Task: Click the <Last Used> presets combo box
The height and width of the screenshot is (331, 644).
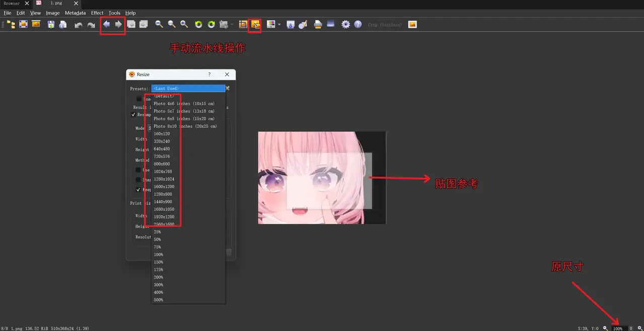Action: coord(188,89)
